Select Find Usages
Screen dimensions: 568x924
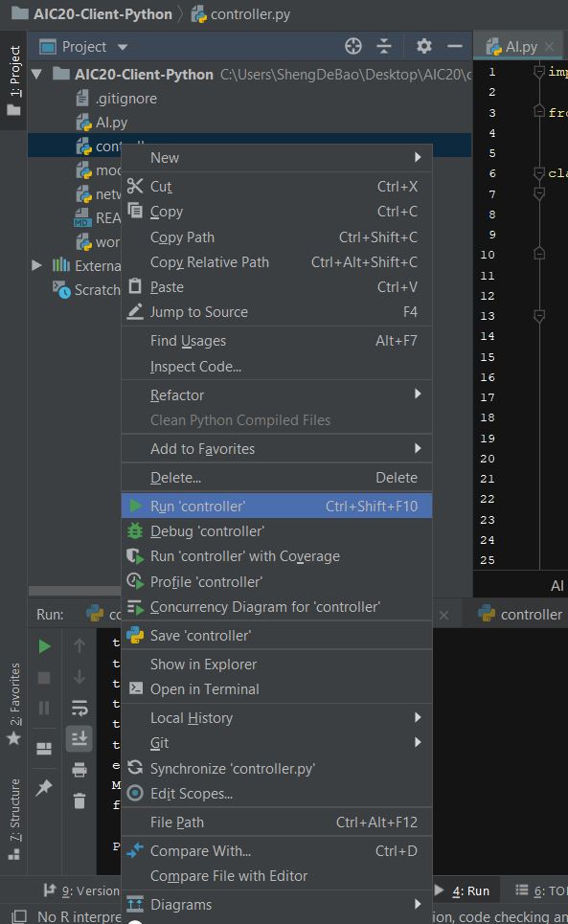[277, 341]
